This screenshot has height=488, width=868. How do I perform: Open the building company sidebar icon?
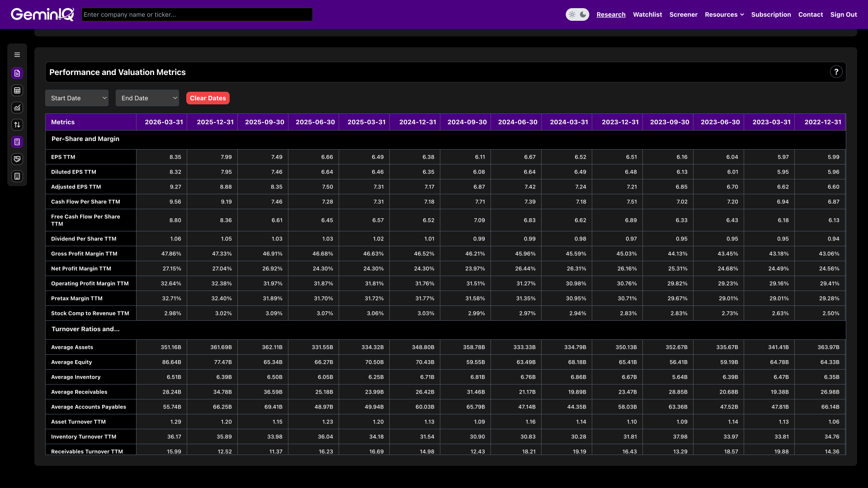[17, 176]
